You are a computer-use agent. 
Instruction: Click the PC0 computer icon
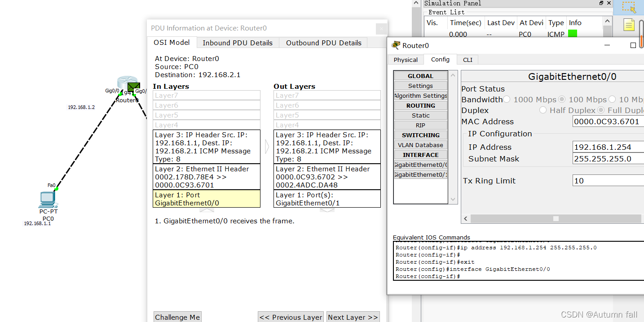[47, 199]
